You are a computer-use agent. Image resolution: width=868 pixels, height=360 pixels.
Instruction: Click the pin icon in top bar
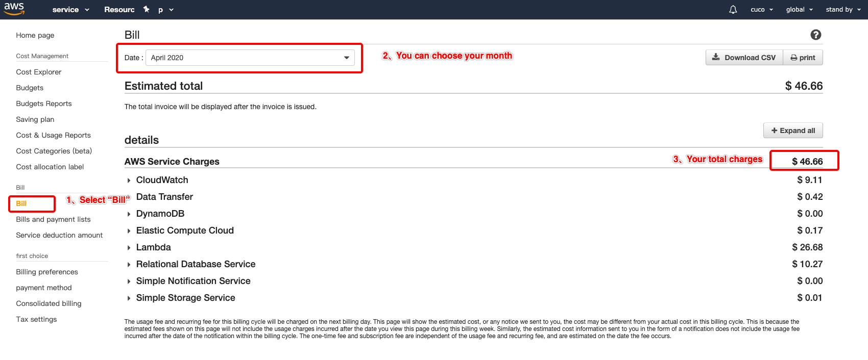pyautogui.click(x=147, y=9)
